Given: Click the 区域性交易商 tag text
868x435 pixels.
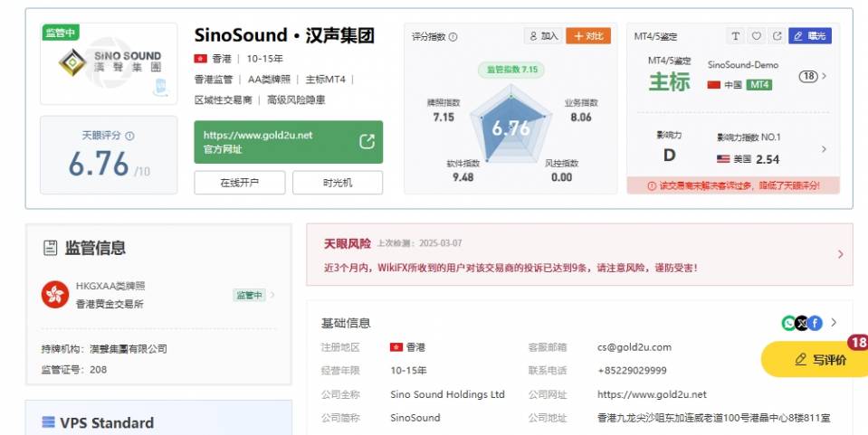Looking at the screenshot, I should [x=223, y=100].
